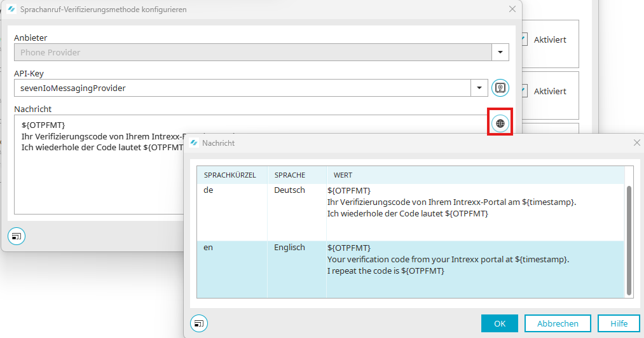Click the SPRACHE column header

289,175
